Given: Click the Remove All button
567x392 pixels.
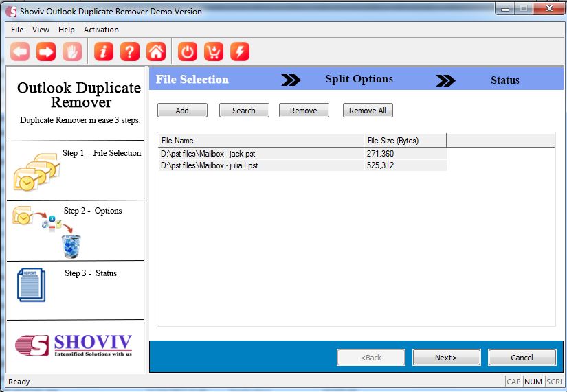Looking at the screenshot, I should tap(368, 111).
